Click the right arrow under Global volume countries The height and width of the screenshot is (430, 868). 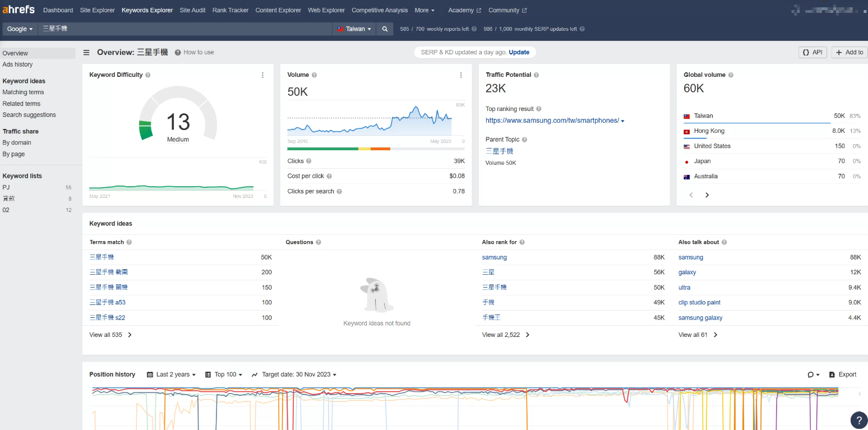click(x=707, y=195)
